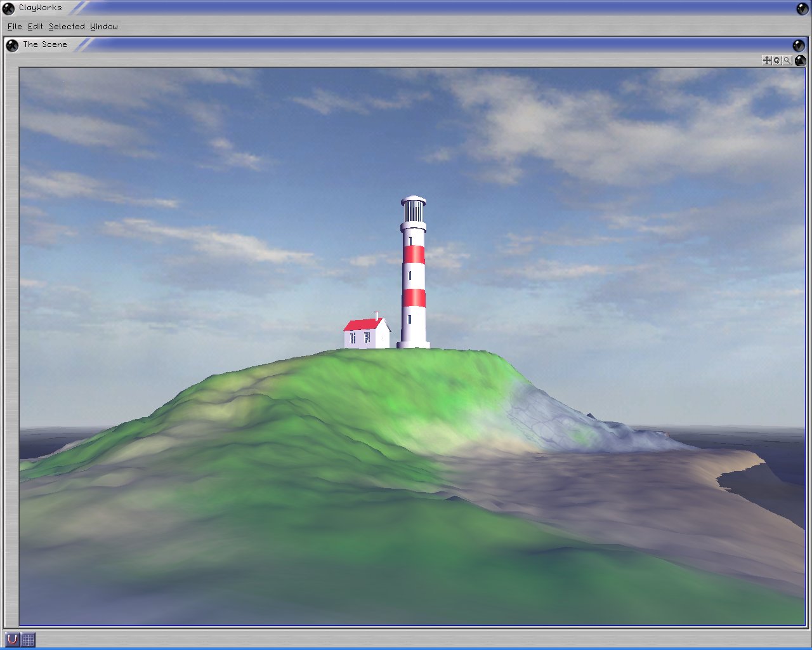The image size is (812, 650).
Task: Toggle the magnet snap button
Action: pos(12,639)
